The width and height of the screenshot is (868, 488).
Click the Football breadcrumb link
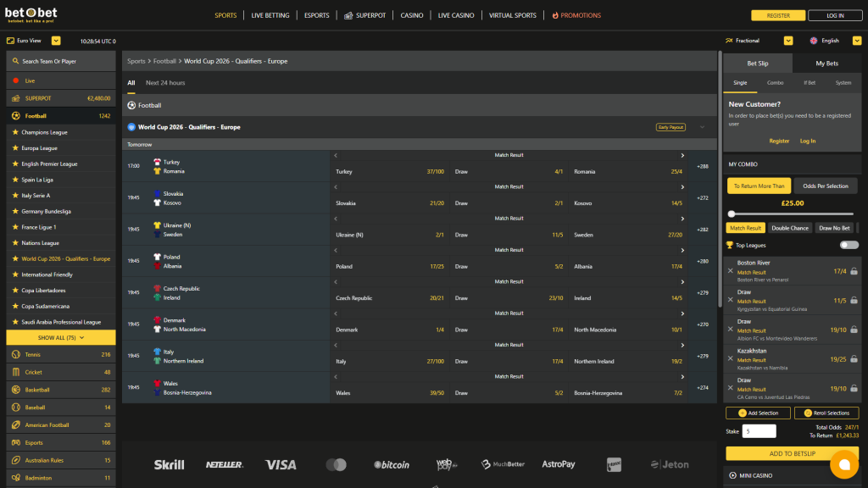[164, 61]
